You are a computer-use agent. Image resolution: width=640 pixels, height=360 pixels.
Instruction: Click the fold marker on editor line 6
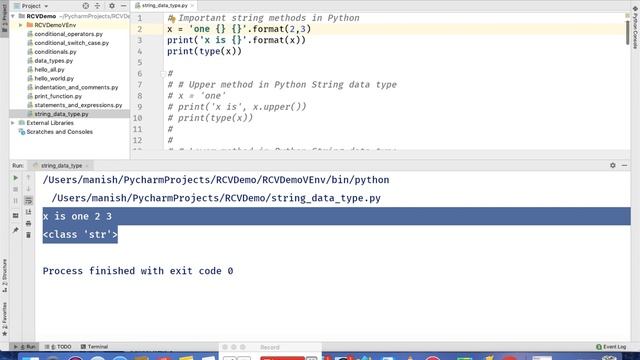(163, 73)
